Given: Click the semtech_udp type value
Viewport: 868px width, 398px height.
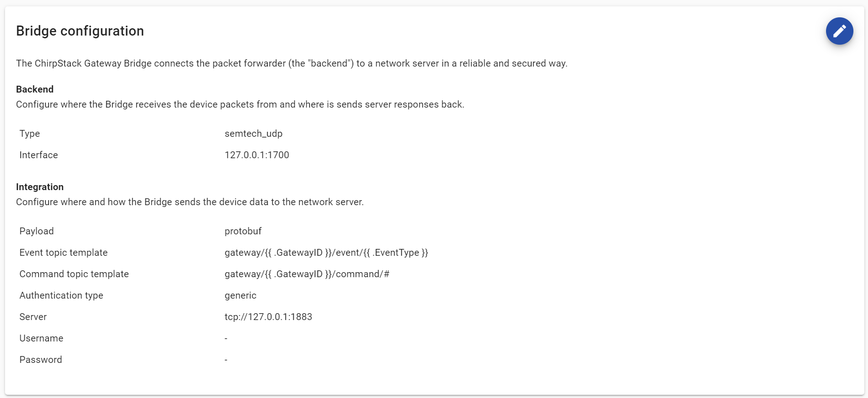Looking at the screenshot, I should [253, 134].
